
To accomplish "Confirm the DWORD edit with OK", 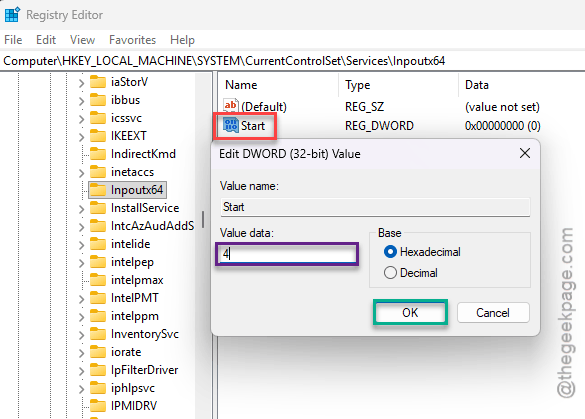I will point(410,312).
